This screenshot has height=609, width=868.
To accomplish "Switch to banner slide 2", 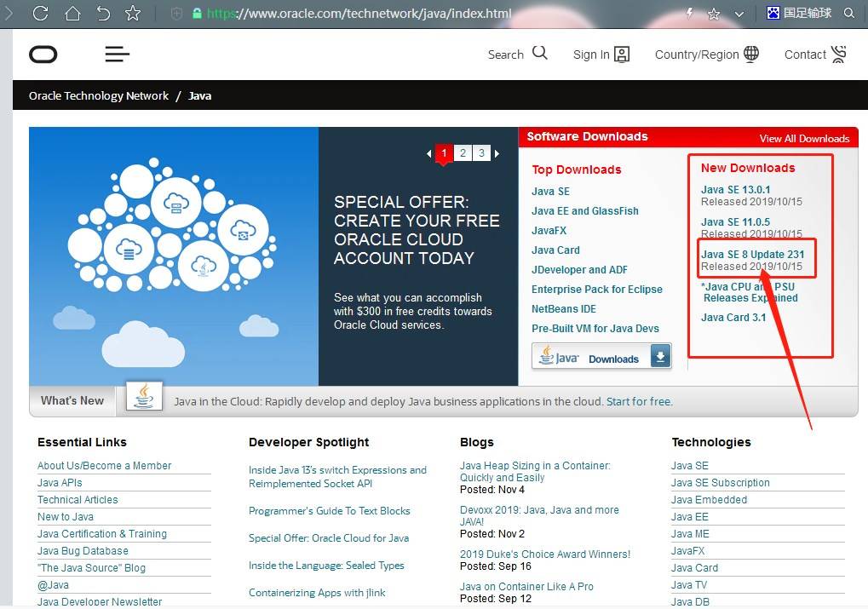I will [463, 153].
